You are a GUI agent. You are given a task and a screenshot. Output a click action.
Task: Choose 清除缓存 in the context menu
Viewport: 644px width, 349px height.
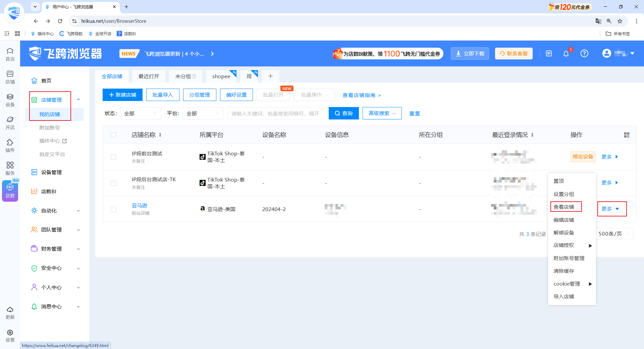tap(572, 271)
